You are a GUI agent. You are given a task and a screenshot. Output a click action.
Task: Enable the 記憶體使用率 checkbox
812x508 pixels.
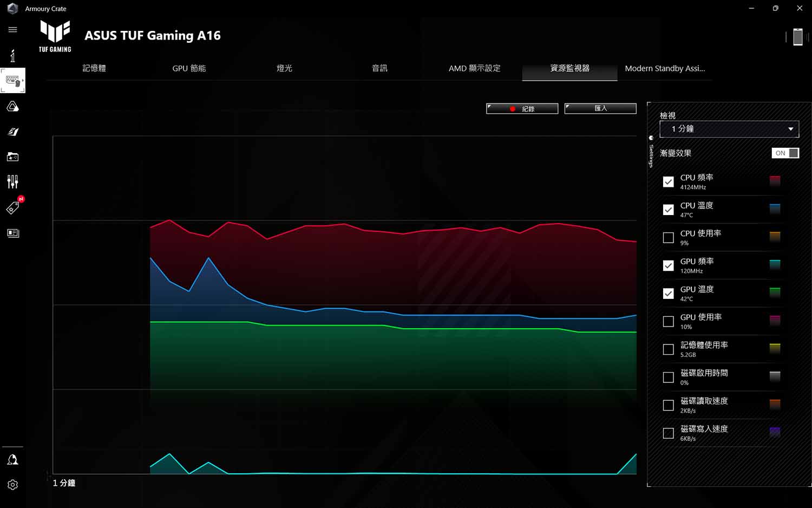(669, 349)
